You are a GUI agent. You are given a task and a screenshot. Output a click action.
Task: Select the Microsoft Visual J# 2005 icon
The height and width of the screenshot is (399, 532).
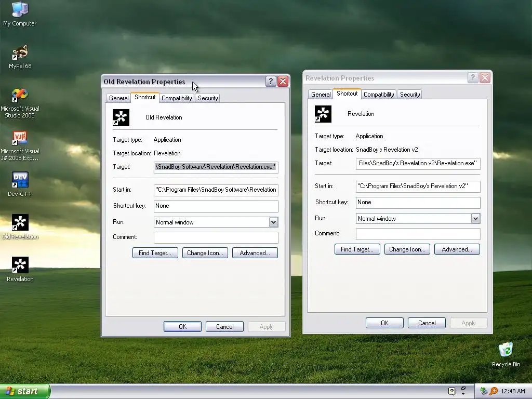click(20, 146)
